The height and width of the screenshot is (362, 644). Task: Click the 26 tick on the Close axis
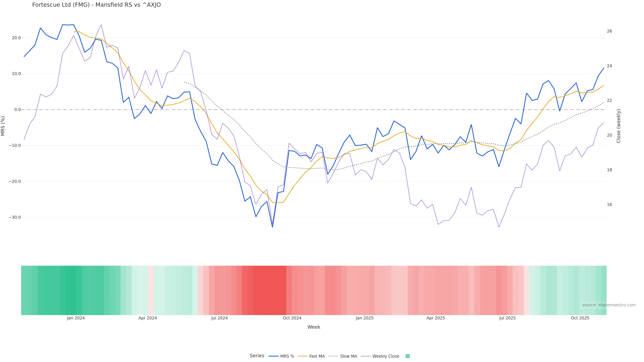click(x=609, y=31)
